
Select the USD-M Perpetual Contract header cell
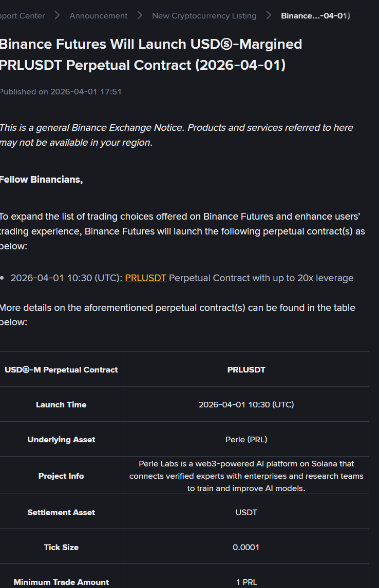click(61, 369)
